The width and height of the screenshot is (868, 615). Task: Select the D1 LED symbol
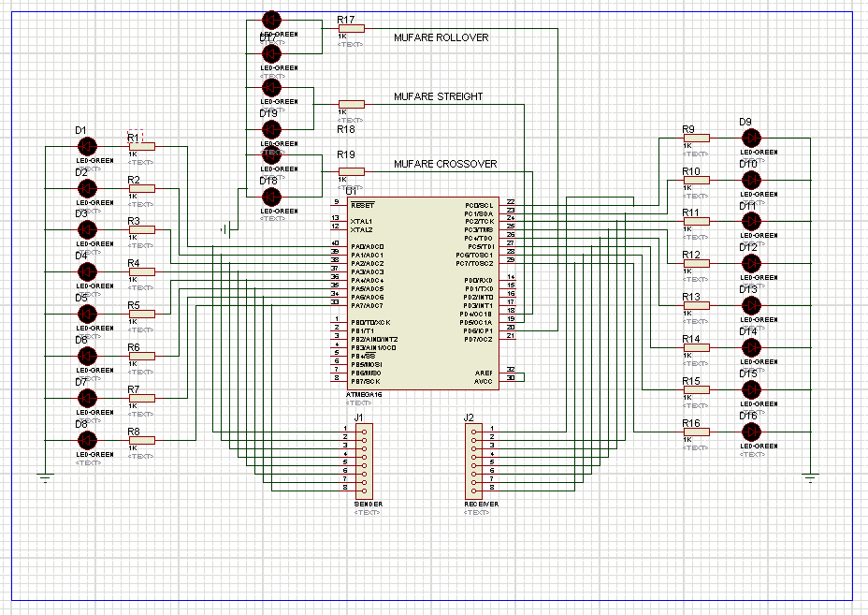click(x=87, y=147)
